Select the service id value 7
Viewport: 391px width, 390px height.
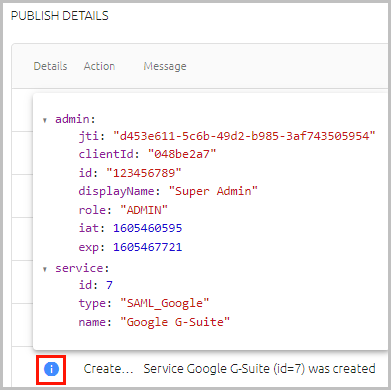click(109, 285)
